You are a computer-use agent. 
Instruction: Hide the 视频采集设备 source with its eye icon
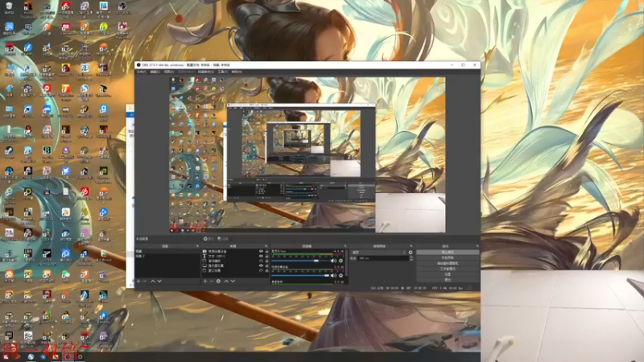[x=261, y=251]
